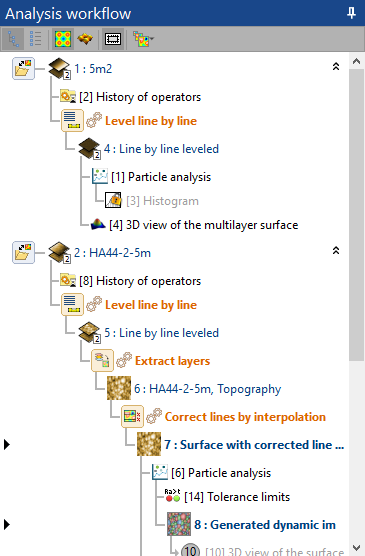The image size is (365, 556).
Task: Click the vertical scrollbar up arrow
Action: [x=356, y=61]
